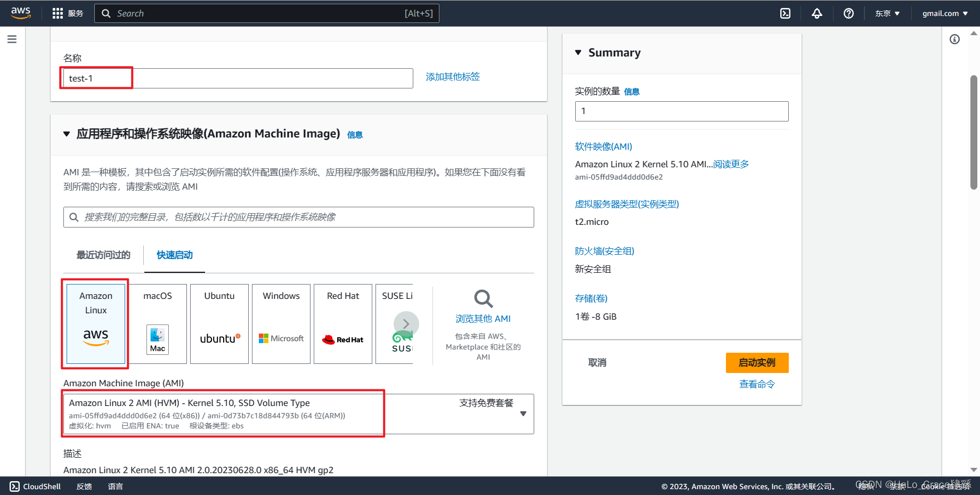
Task: Open the left hamburger navigation menu
Action: 12,39
